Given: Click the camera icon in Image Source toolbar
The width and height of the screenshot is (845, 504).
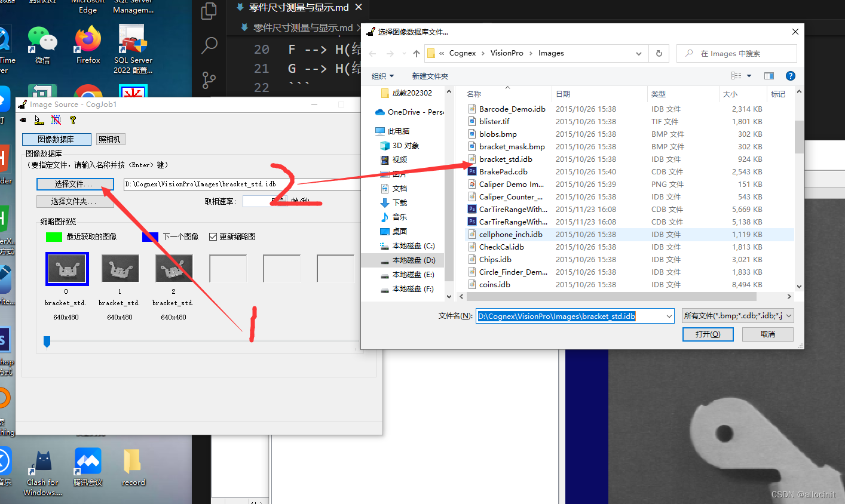Looking at the screenshot, I should (23, 121).
